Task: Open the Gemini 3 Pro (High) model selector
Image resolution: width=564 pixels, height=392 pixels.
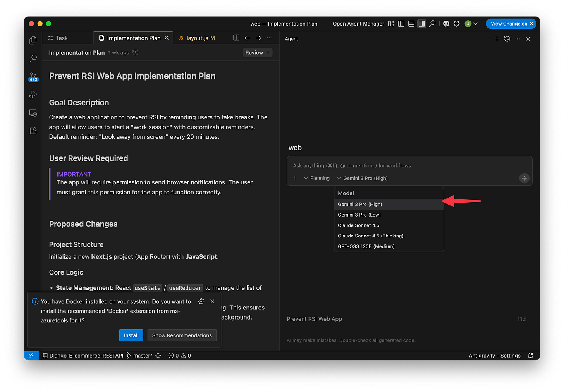Action: (362, 178)
